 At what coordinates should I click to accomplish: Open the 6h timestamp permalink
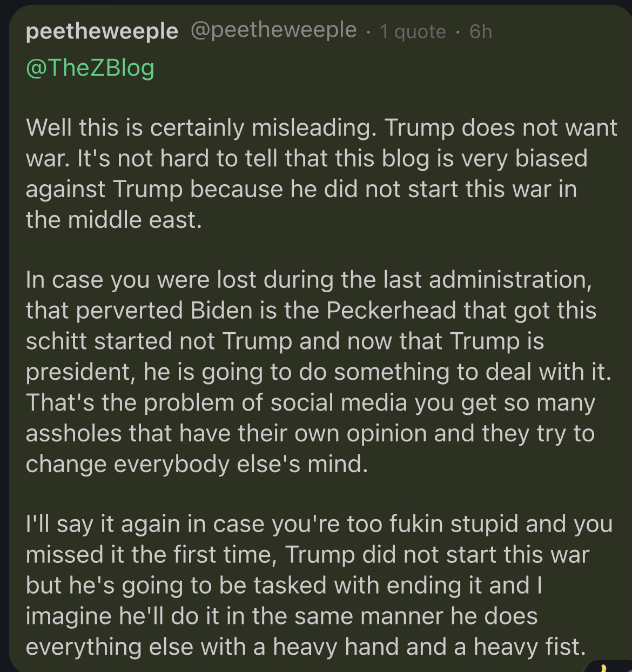point(480,32)
